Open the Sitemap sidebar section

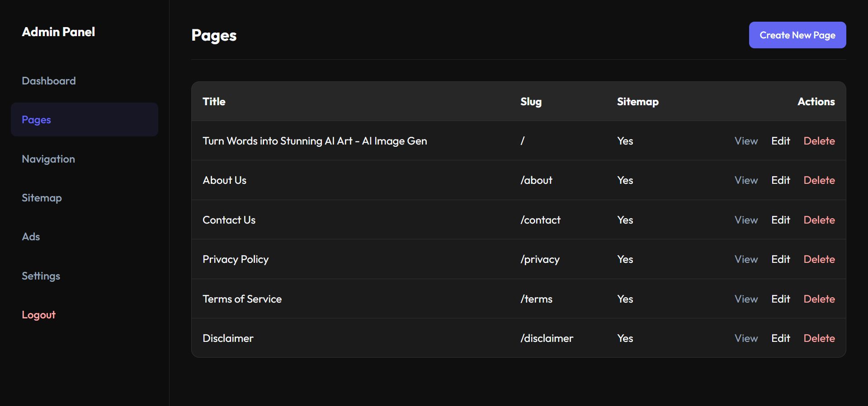pos(42,198)
